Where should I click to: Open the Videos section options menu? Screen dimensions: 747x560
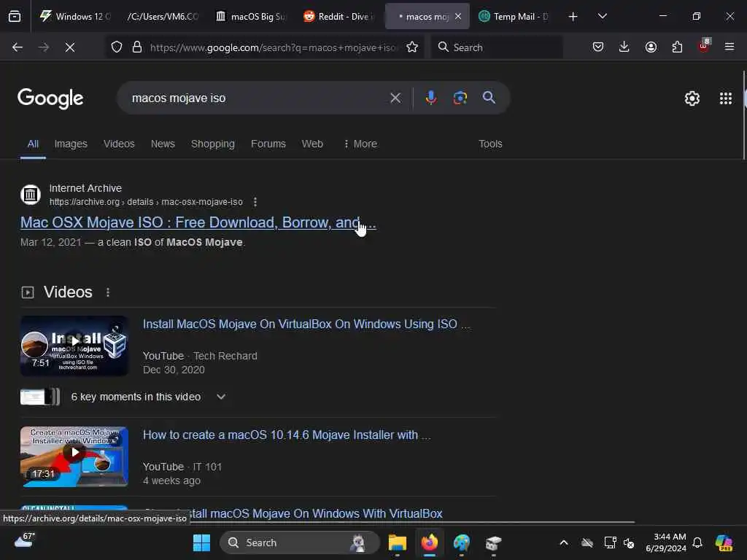click(x=108, y=292)
